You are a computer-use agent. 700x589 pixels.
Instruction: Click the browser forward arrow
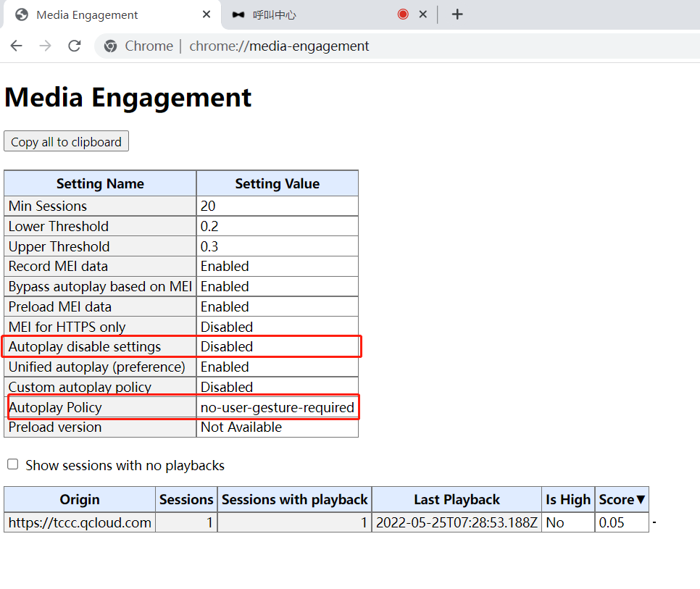(45, 46)
